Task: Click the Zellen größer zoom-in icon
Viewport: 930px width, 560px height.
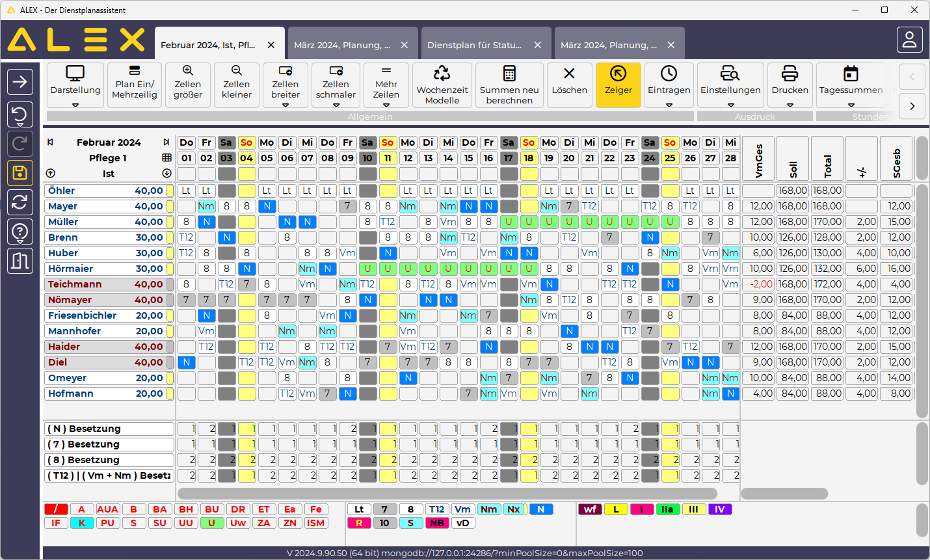Action: (x=188, y=71)
